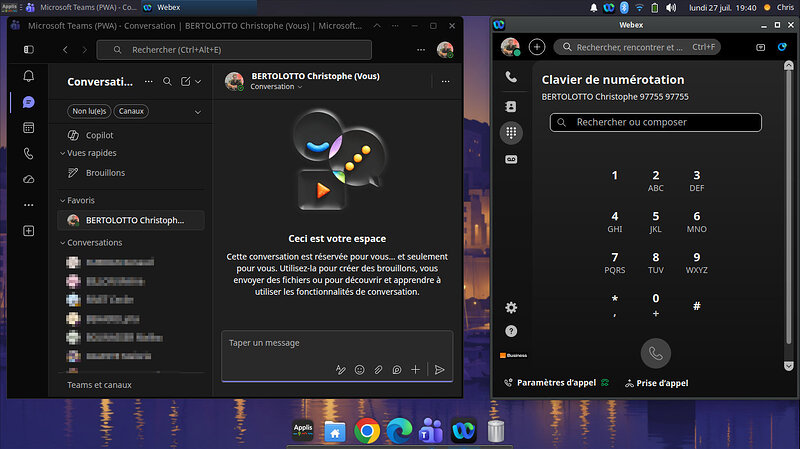Expand filter chips chevron in Teams
Image resolution: width=800 pixels, height=449 pixels.
pos(198,112)
